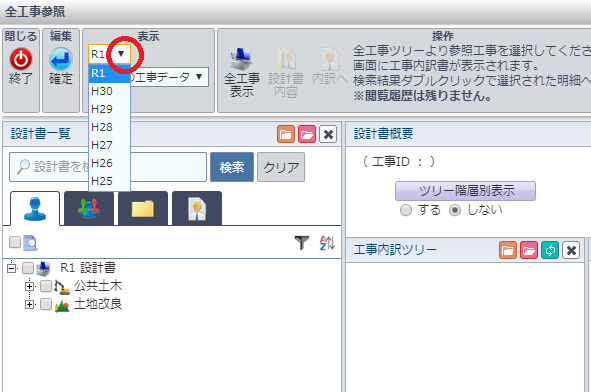Click the green hills icon beside 土地改良
This screenshot has width=591, height=392.
click(62, 305)
